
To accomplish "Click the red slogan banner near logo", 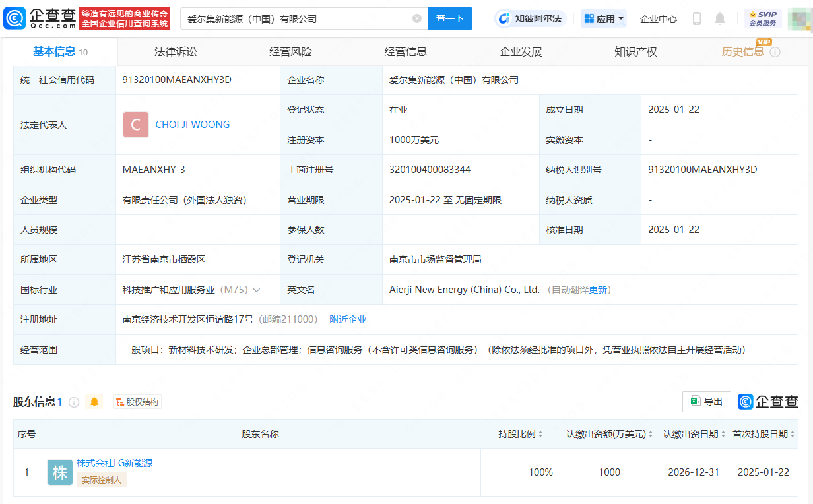I will 125,18.
